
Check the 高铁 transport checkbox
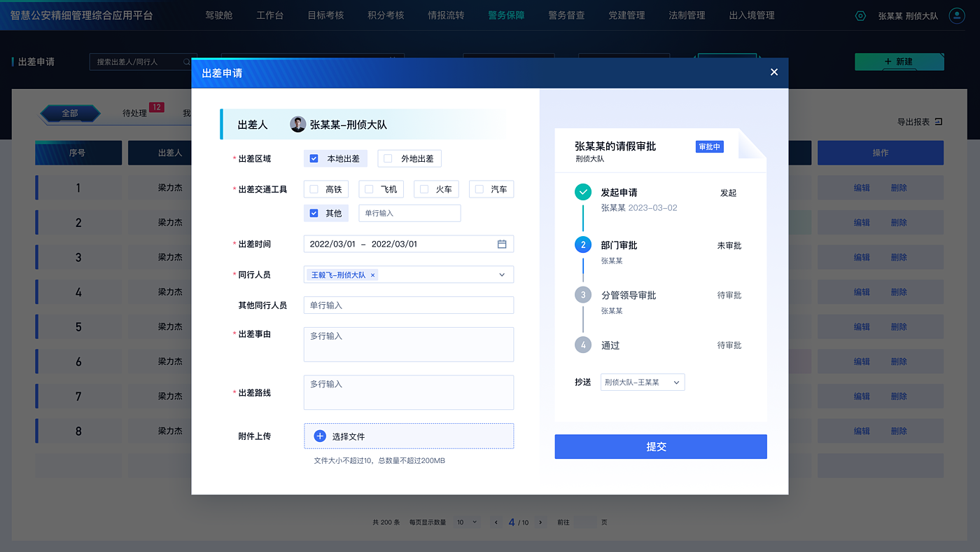(x=314, y=189)
